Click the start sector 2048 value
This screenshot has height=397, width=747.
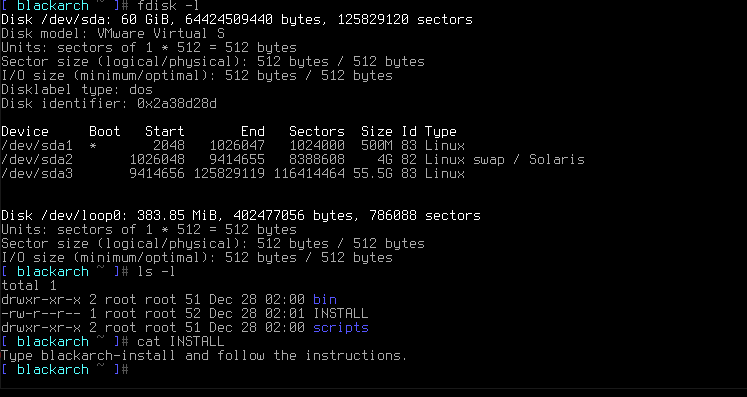point(169,145)
